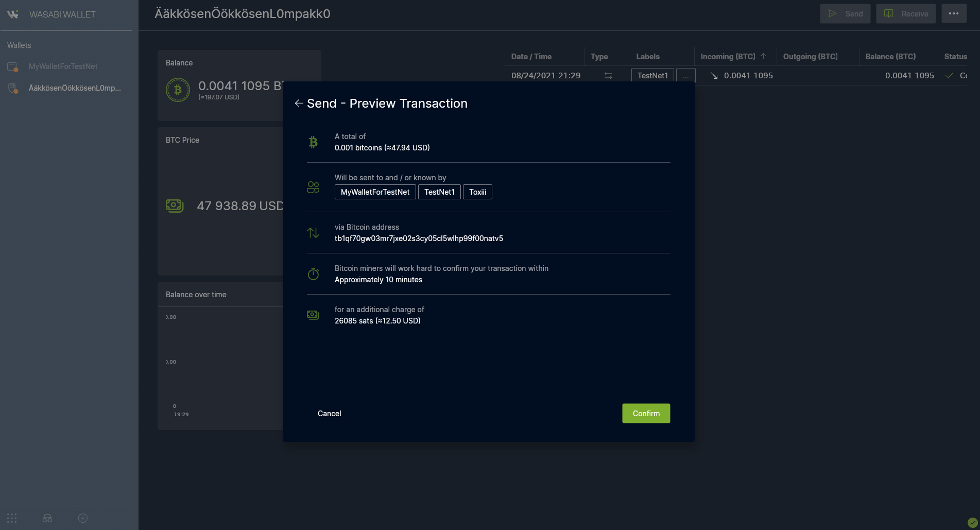Click the Wallets section heading
980x530 pixels.
pos(19,45)
